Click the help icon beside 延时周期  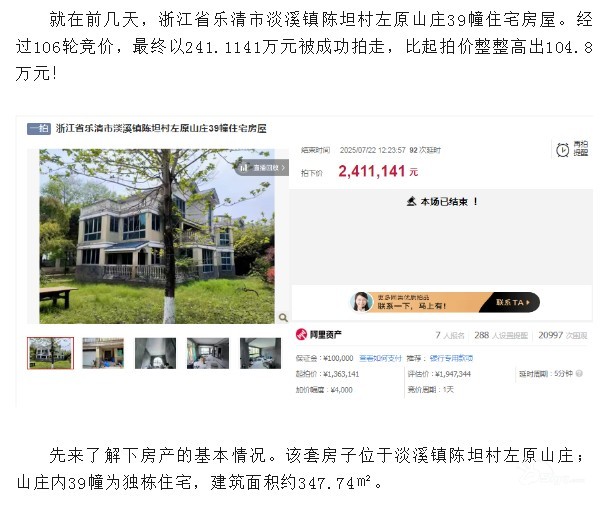click(579, 374)
